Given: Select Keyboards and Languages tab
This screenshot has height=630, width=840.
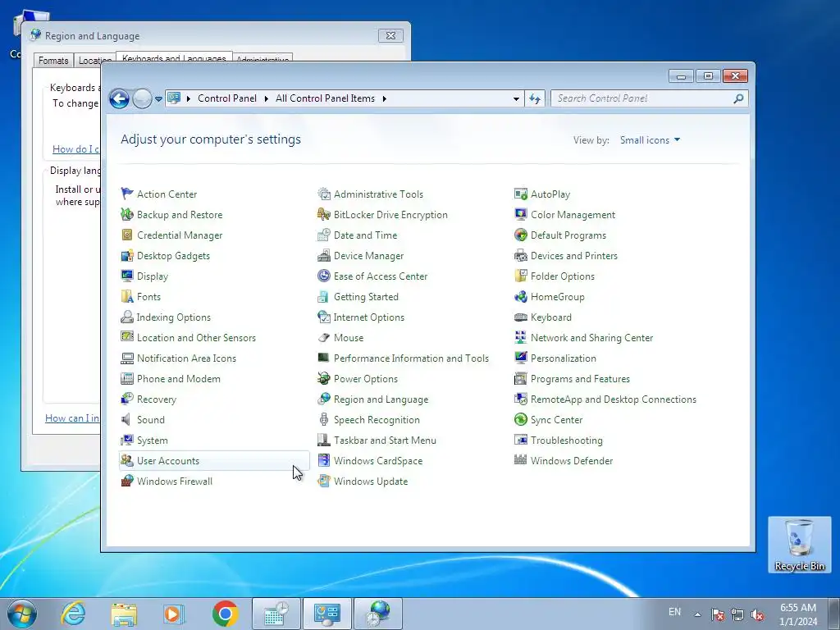Looking at the screenshot, I should [174, 57].
